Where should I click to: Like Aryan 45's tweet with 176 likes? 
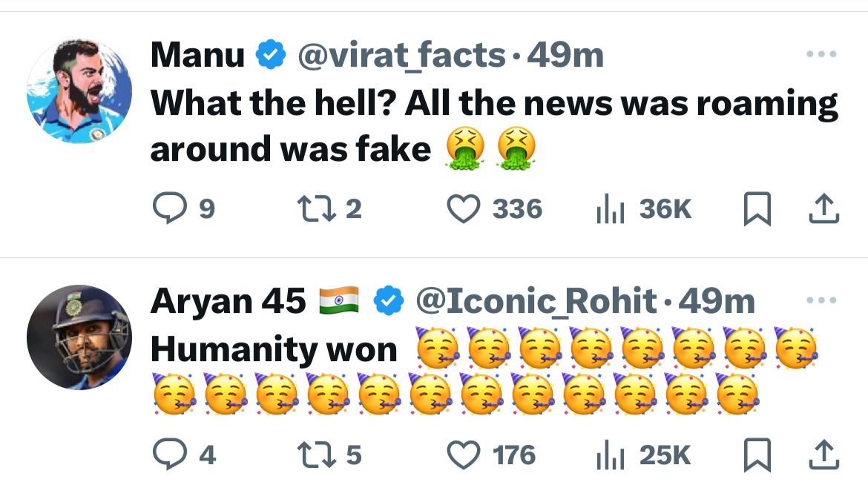click(x=465, y=455)
